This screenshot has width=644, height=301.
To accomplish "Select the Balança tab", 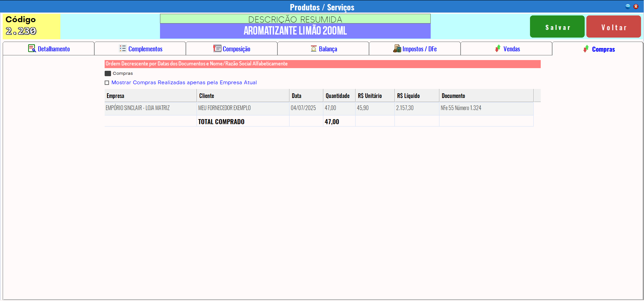I will (x=323, y=49).
